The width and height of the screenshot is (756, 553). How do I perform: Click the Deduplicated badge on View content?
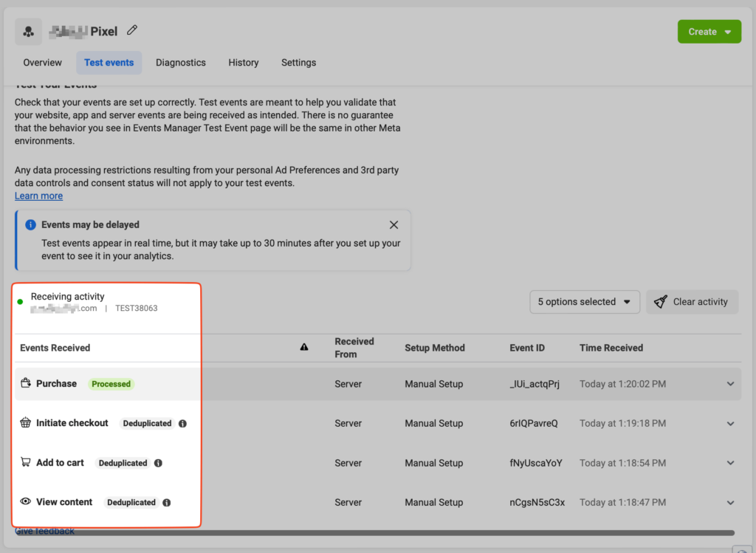(131, 502)
